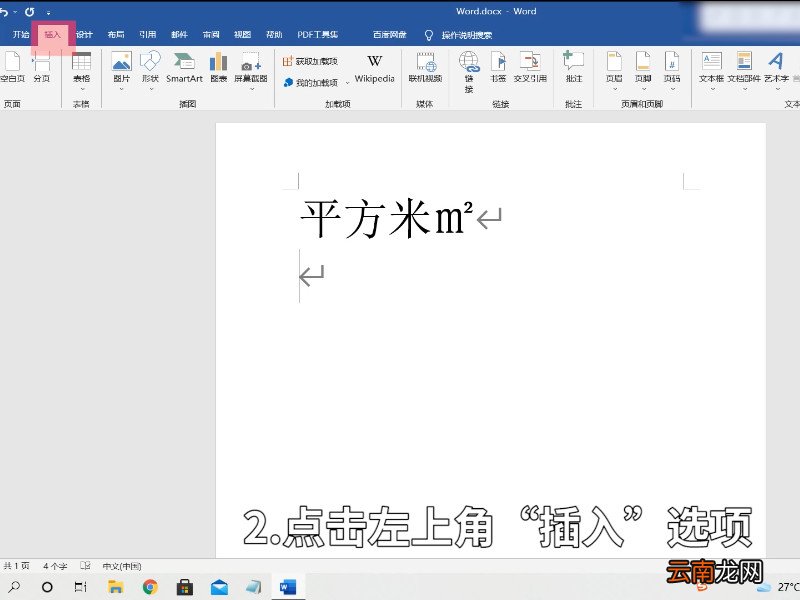Screen dimensions: 800x600
Task: Insert online video (联机视频)
Action: [425, 67]
